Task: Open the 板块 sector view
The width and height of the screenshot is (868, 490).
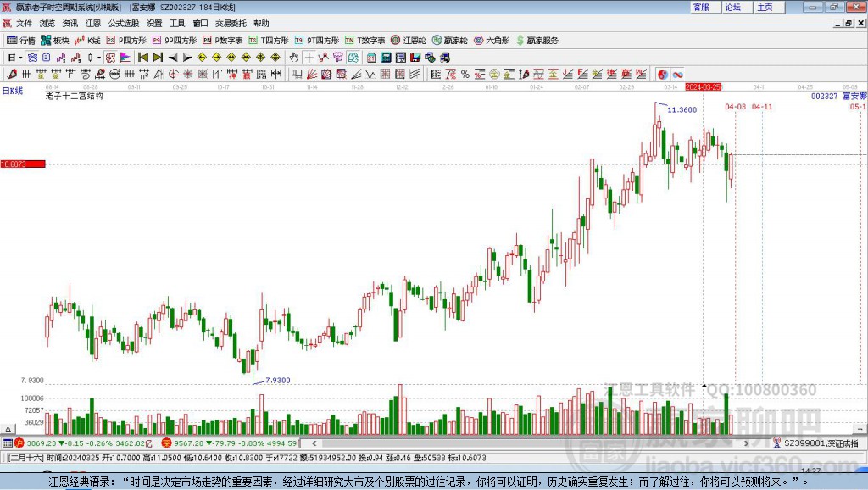Action: 54,41
